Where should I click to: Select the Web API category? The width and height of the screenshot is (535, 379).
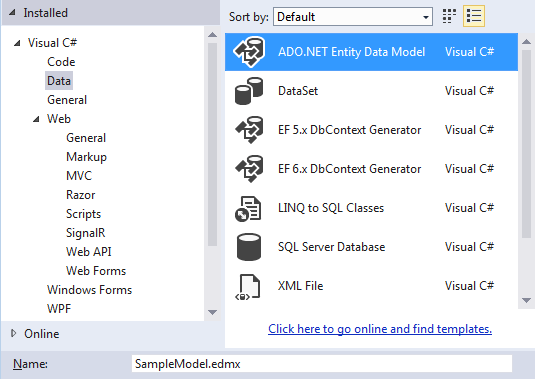tap(89, 252)
